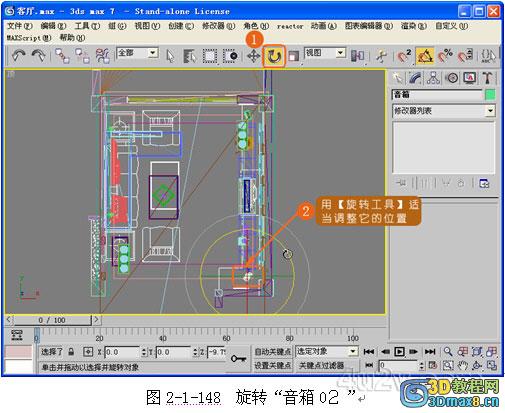Activate the Unlink Selection tool
The height and width of the screenshot is (413, 505).
point(82,55)
